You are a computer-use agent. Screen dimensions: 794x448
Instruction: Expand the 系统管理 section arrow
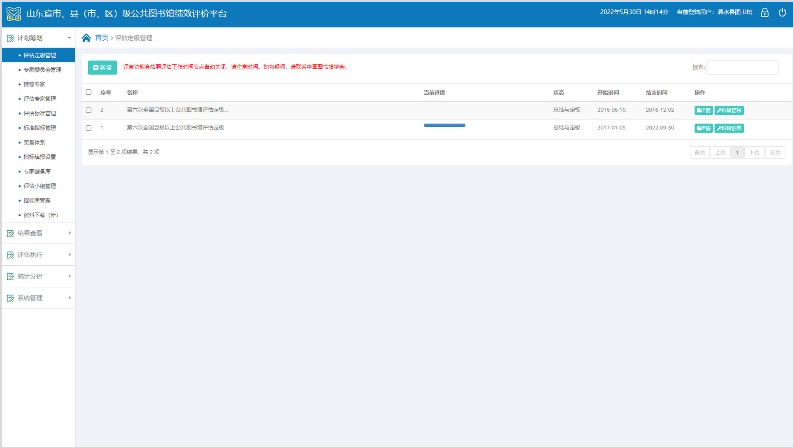pos(69,298)
